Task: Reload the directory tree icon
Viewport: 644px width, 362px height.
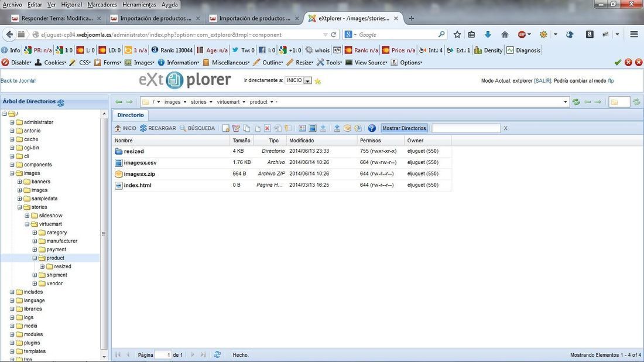Action: coord(61,103)
